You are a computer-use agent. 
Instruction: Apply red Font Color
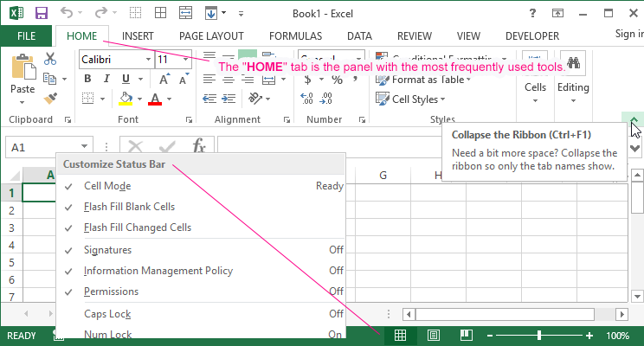pos(155,99)
